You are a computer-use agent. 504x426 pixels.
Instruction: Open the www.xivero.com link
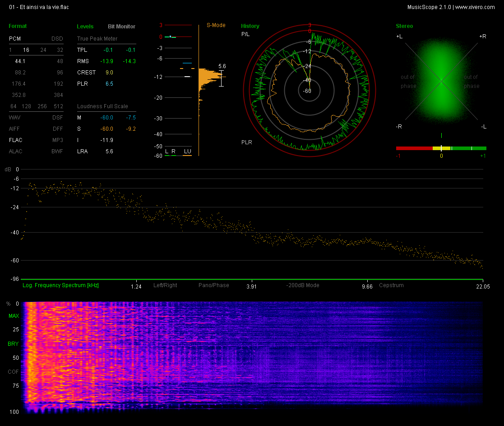[475, 7]
